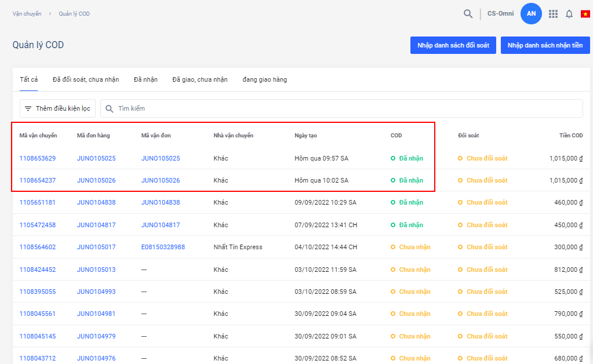Open order JUNO105026 in Mã đơn hàng column
This screenshot has width=593, height=364.
pos(96,180)
